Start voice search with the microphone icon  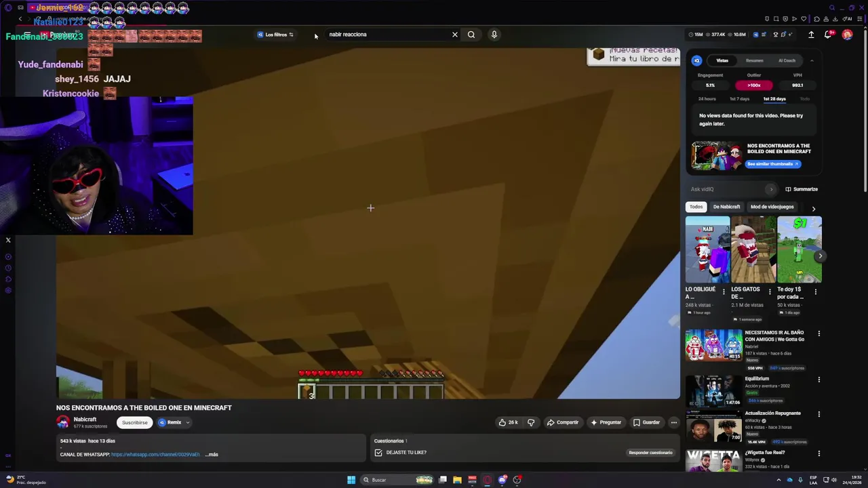point(494,35)
